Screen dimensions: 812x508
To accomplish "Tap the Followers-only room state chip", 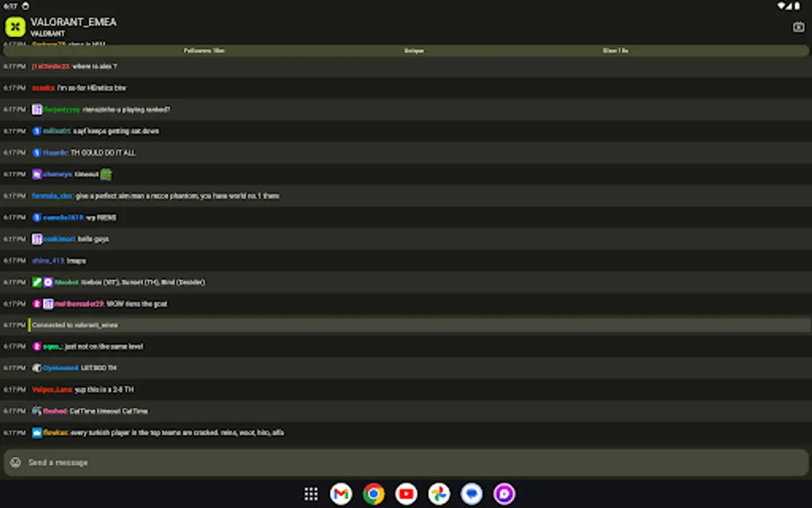I will click(x=204, y=51).
